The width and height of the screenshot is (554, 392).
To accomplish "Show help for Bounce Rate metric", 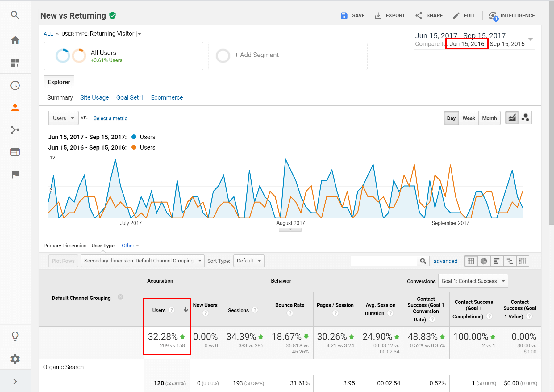I will (290, 313).
